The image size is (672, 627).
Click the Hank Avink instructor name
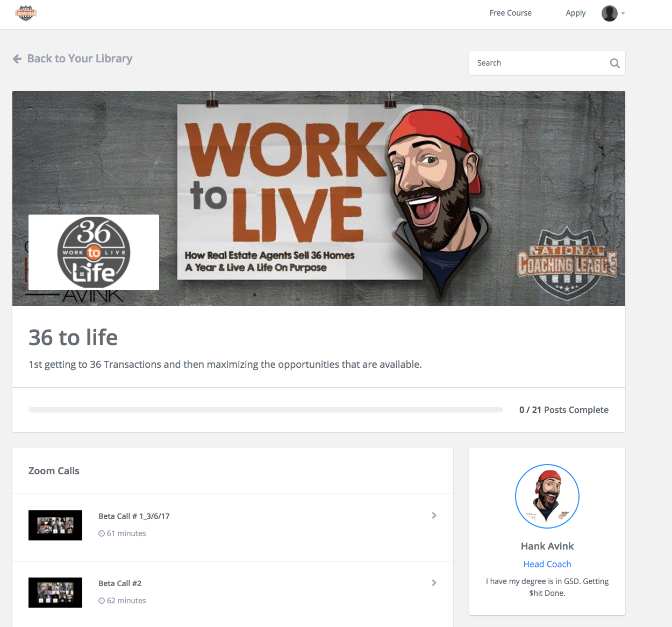[547, 546]
